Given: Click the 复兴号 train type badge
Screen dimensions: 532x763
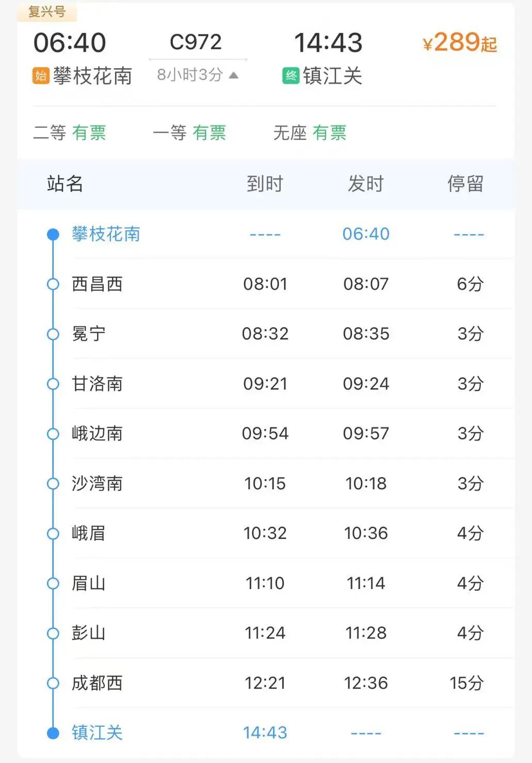Looking at the screenshot, I should (47, 11).
